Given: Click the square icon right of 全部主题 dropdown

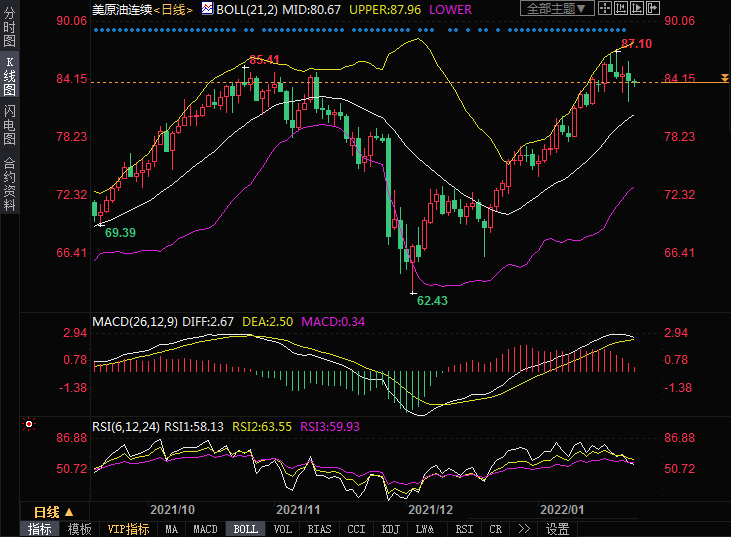Looking at the screenshot, I should 606,8.
